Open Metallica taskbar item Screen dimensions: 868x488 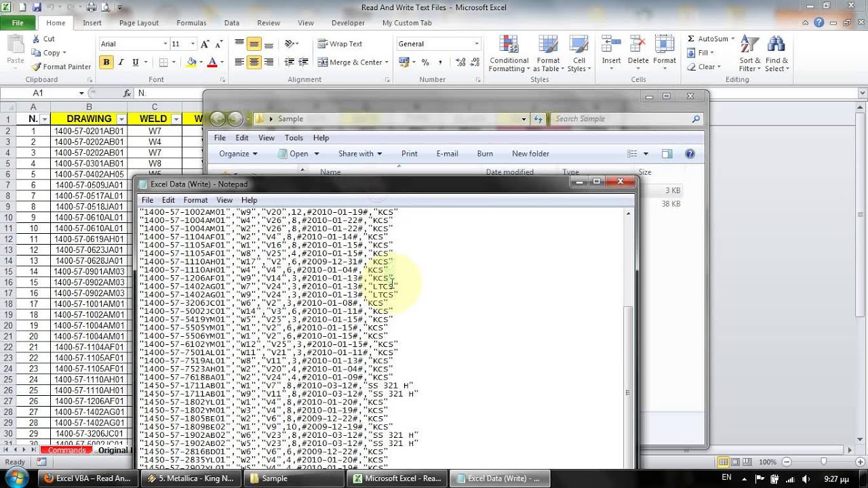point(191,479)
